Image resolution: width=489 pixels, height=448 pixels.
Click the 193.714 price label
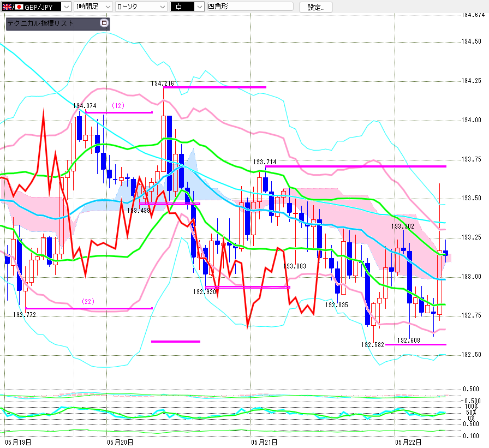[265, 162]
